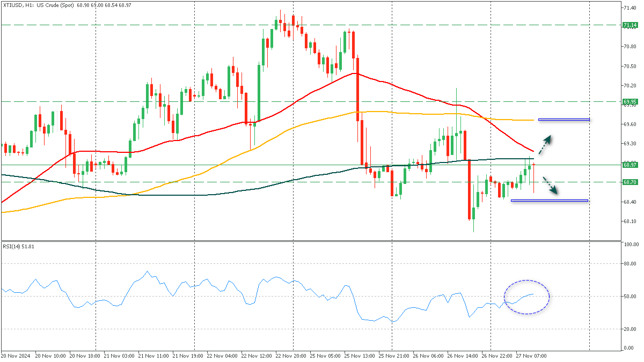Click the 71.14 green price tag
The width and height of the screenshot is (644, 362).
pyautogui.click(x=630, y=25)
